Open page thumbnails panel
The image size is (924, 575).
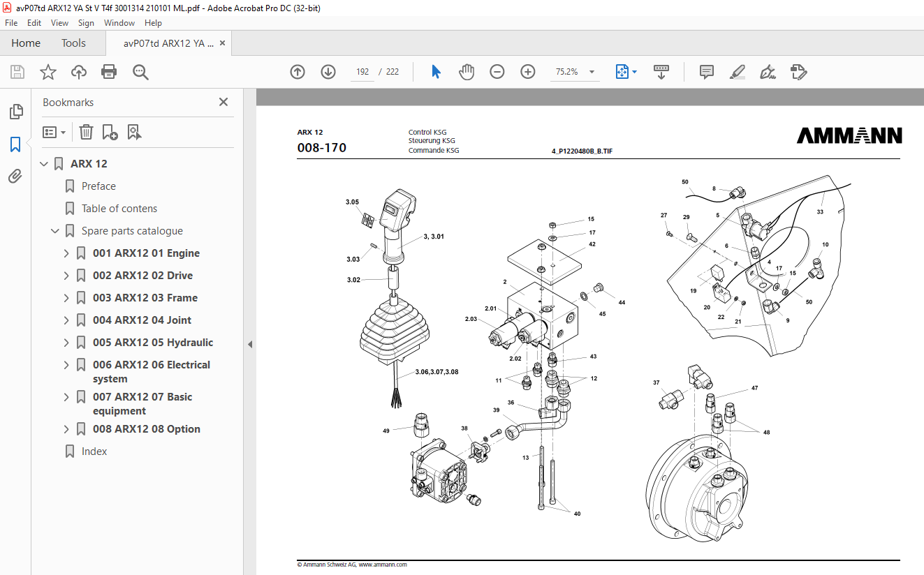[15, 112]
